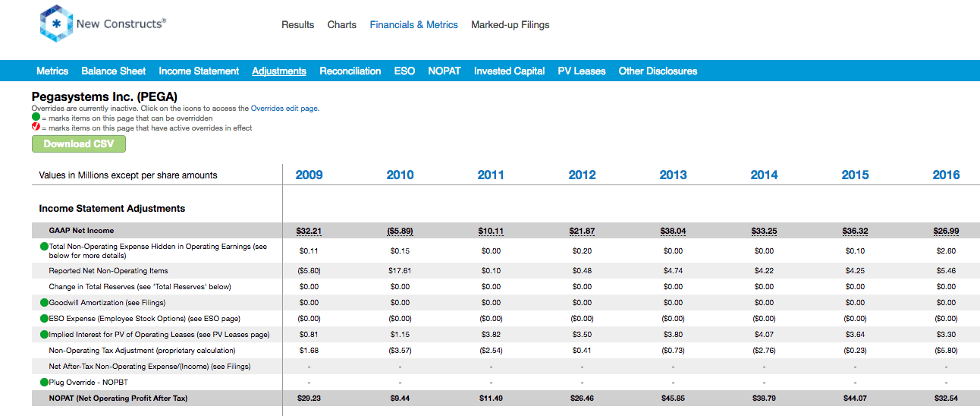Switch to the Reconciliation tab

click(x=350, y=71)
